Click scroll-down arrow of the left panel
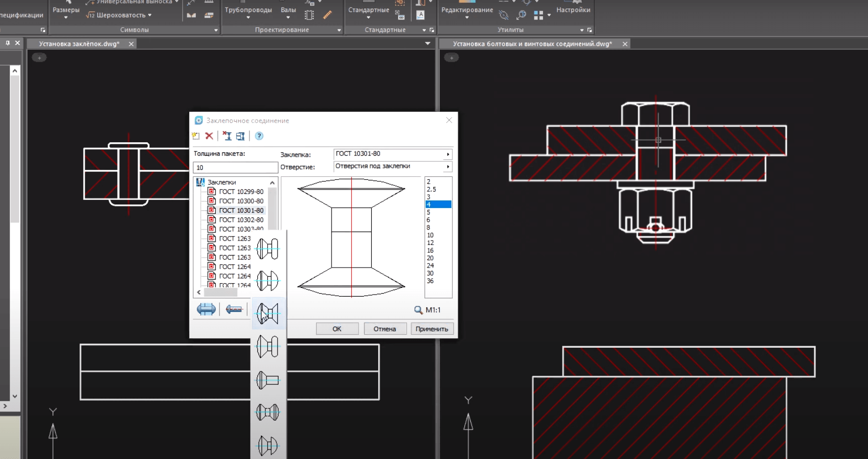 15,396
